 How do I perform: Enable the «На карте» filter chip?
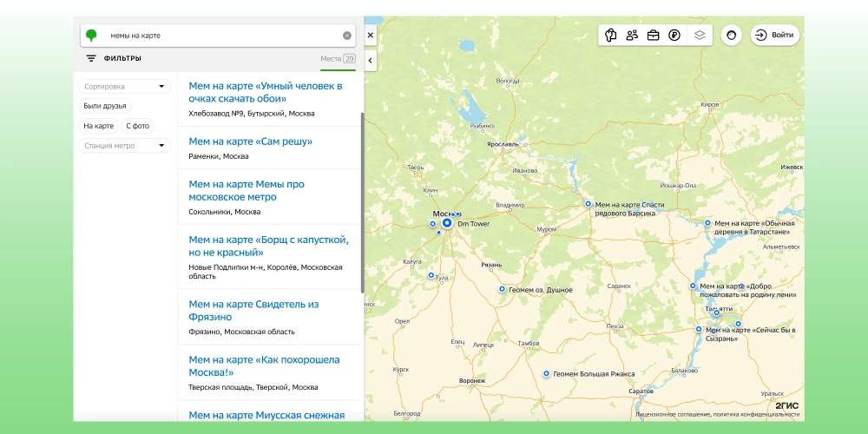98,126
